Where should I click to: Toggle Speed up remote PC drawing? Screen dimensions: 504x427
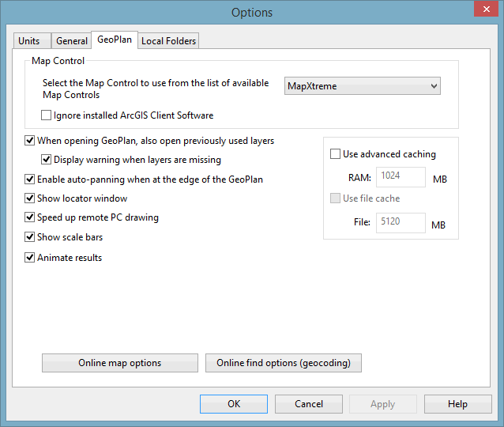click(30, 217)
